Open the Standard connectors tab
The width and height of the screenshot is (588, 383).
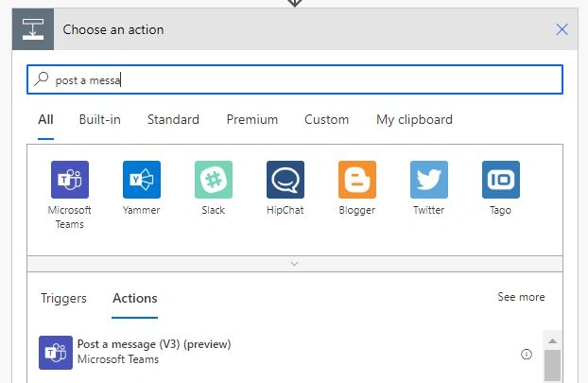(x=173, y=120)
